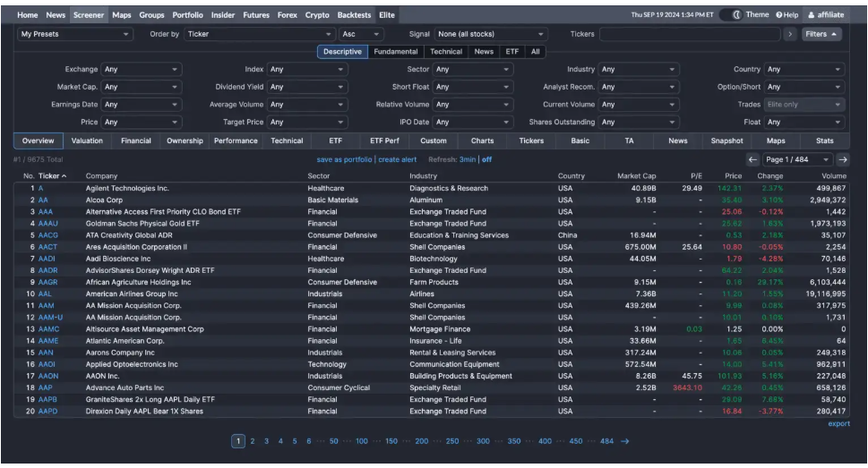Click the save as portfolio link
Image resolution: width=868 pixels, height=468 pixels.
click(x=344, y=159)
